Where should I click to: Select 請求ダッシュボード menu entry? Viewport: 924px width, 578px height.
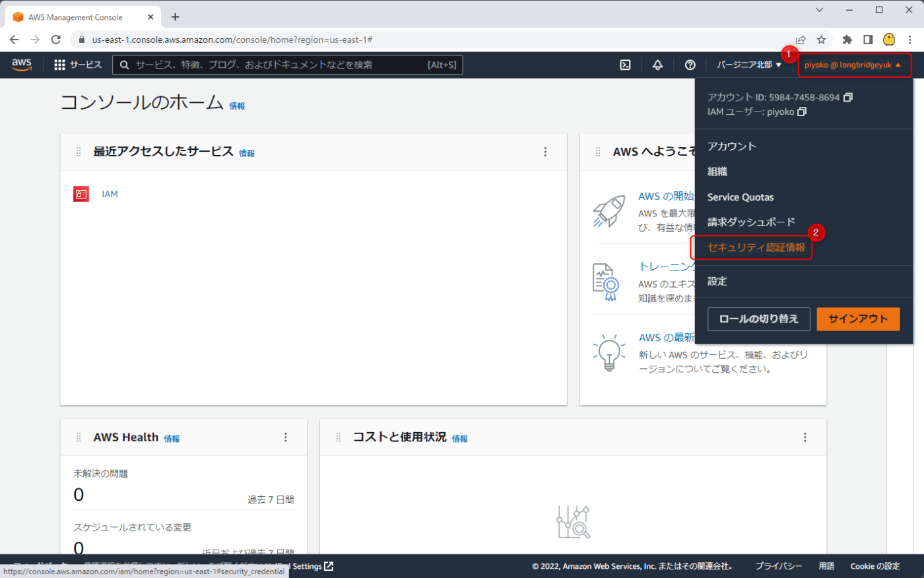coord(752,222)
